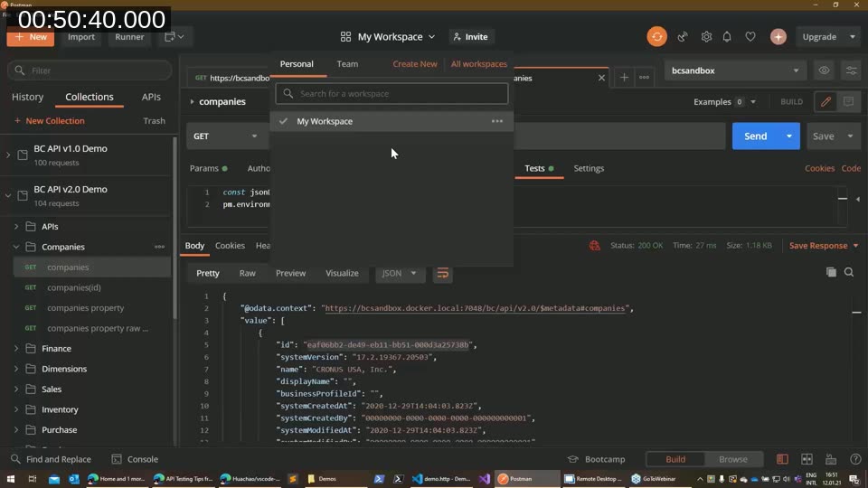Click the new tab plus icon
The image size is (868, 488).
click(x=624, y=78)
